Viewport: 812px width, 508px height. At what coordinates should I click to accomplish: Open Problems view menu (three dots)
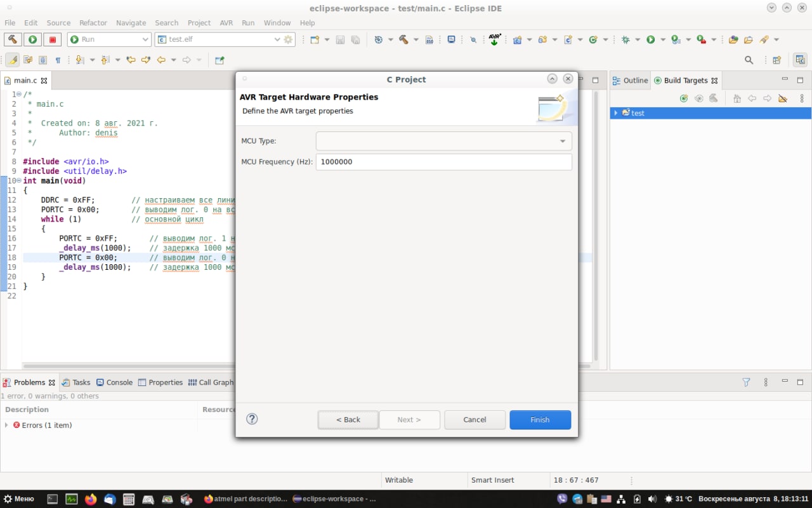coord(766,382)
